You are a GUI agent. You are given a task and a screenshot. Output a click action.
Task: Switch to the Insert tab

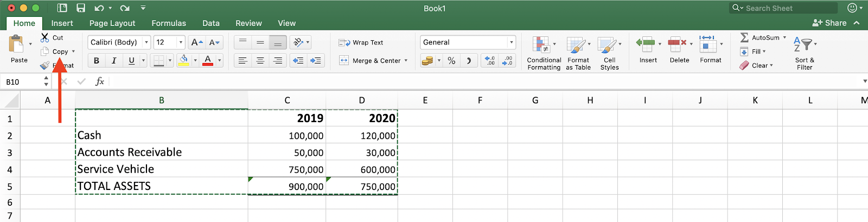(62, 23)
